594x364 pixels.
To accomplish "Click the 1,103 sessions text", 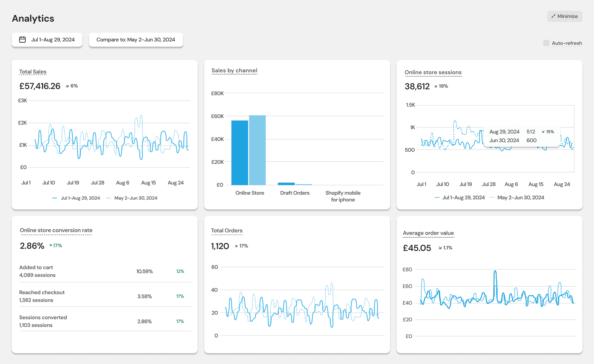I will coord(36,325).
